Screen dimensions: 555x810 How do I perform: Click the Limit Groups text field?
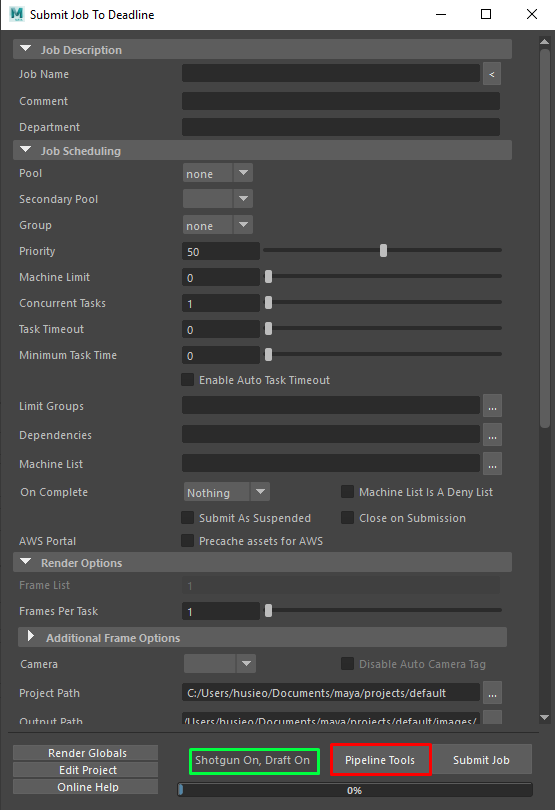pos(331,406)
